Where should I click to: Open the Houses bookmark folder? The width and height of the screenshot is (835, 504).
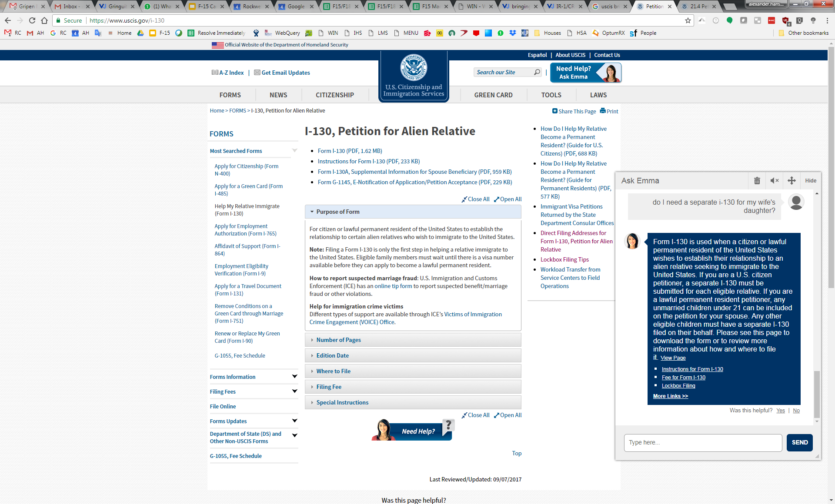tap(548, 33)
